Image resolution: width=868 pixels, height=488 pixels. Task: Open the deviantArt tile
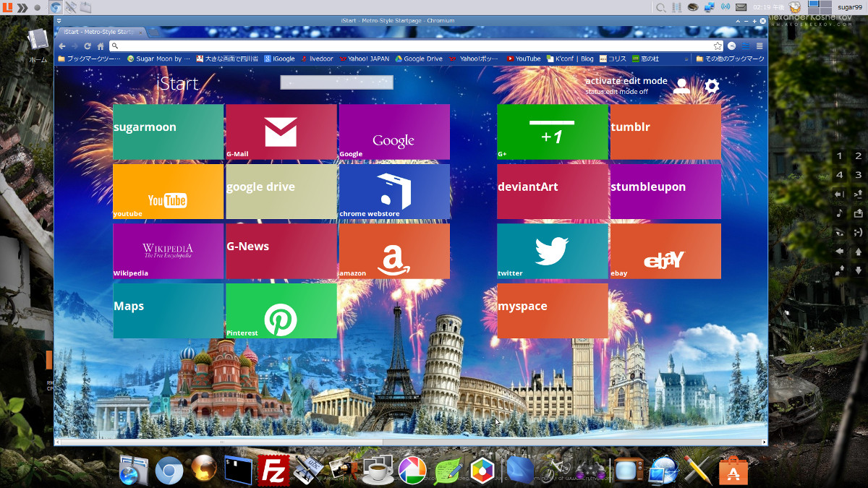point(553,192)
